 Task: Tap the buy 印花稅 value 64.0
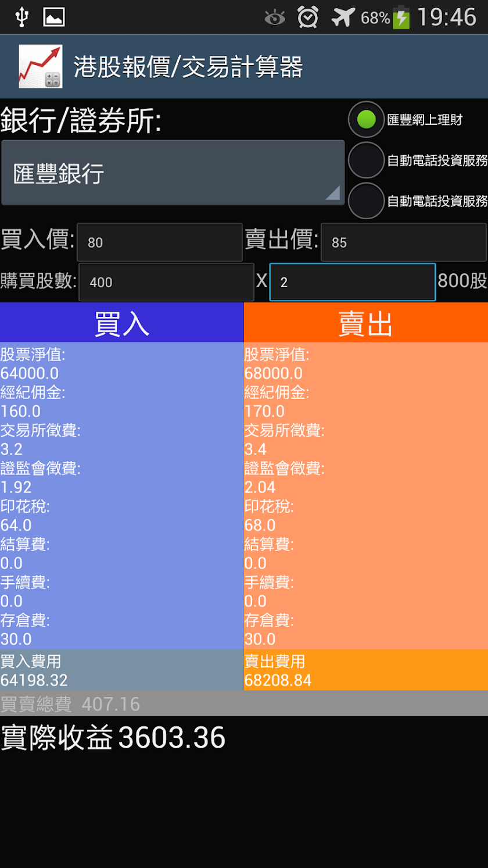pyautogui.click(x=16, y=526)
